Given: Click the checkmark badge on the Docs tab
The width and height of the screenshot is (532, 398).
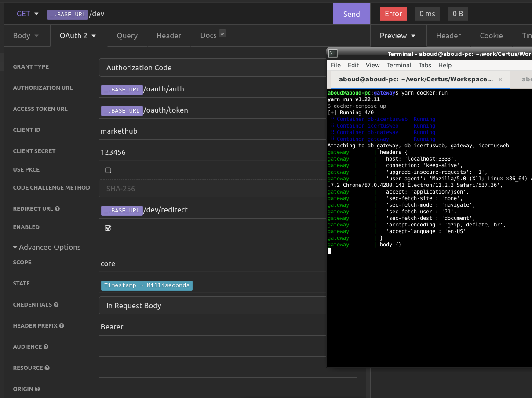Looking at the screenshot, I should pyautogui.click(x=222, y=33).
